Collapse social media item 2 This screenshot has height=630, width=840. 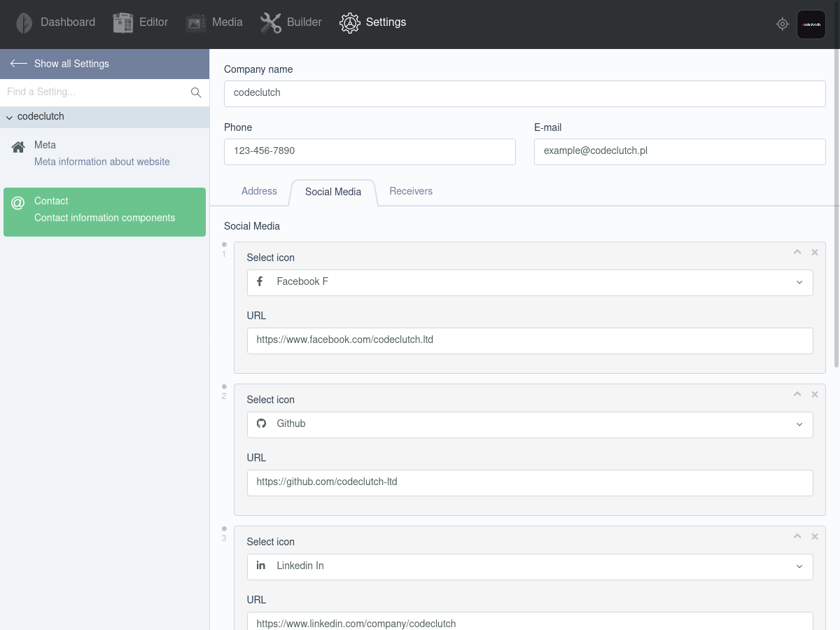click(x=797, y=394)
